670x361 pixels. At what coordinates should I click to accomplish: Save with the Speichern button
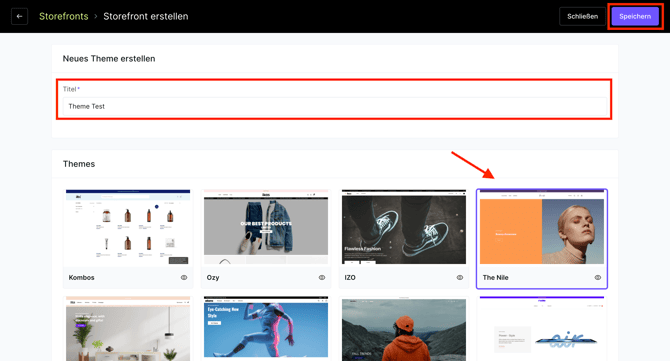pos(635,16)
